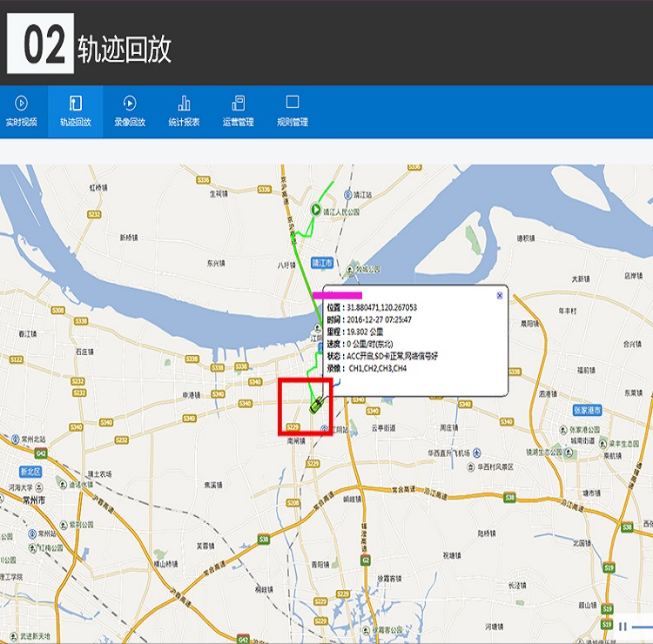Pause the track playback

coord(623,626)
